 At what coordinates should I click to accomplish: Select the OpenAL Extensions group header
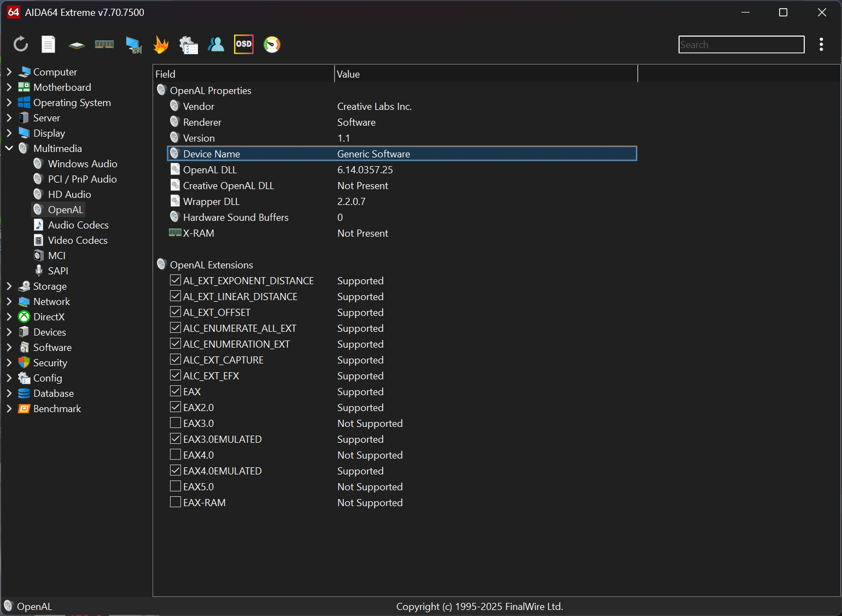(x=212, y=265)
